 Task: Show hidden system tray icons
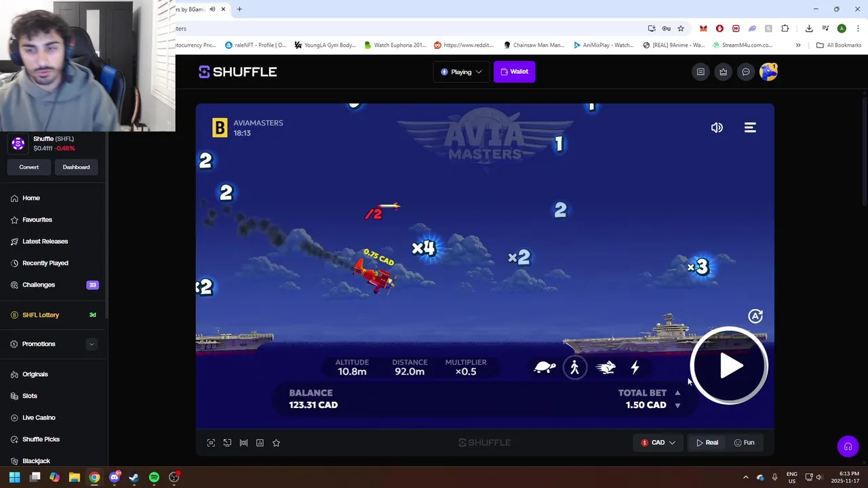pos(745,477)
